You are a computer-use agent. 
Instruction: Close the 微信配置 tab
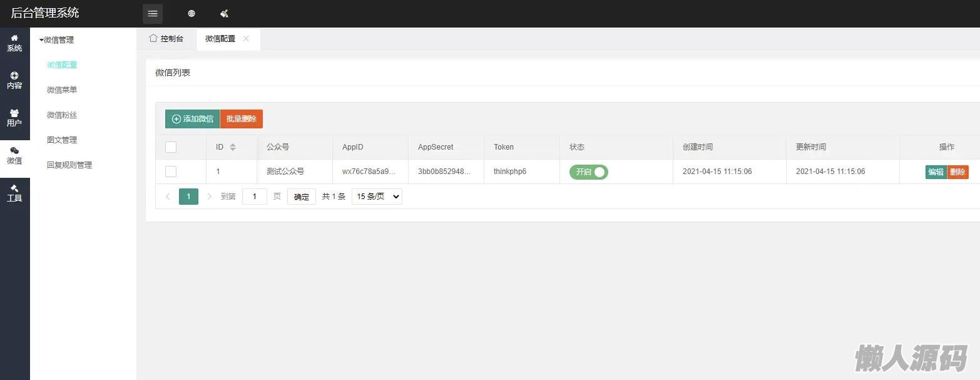[246, 39]
